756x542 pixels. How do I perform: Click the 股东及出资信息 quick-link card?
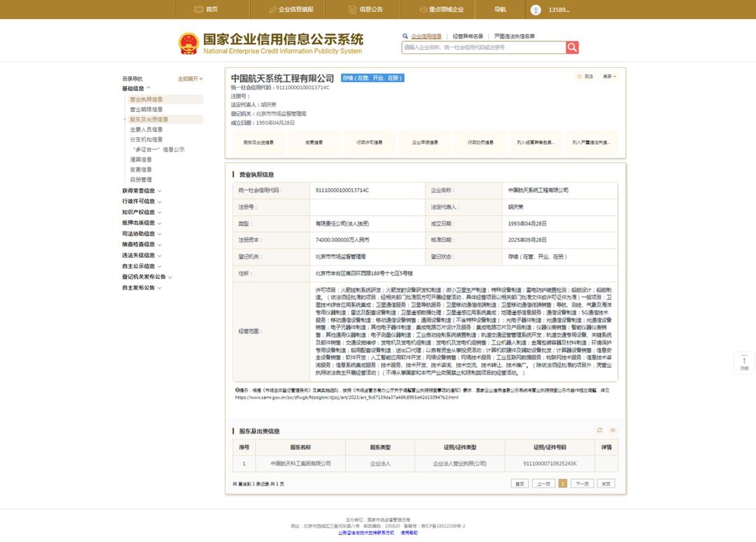click(258, 142)
